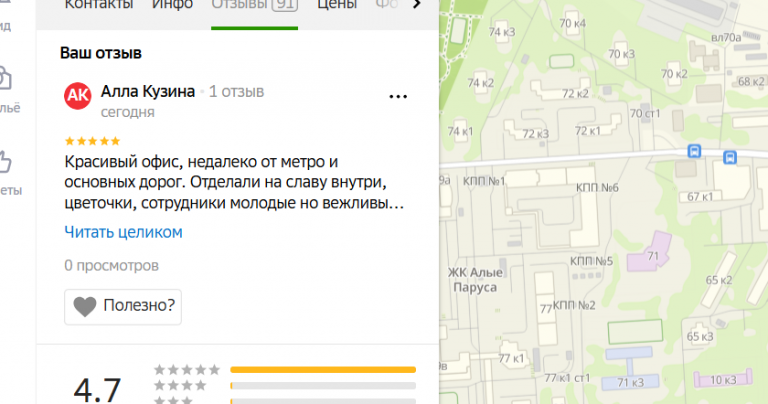Screen dimensions: 768x404
Task: Select building 70 к4 on map
Action: (573, 24)
